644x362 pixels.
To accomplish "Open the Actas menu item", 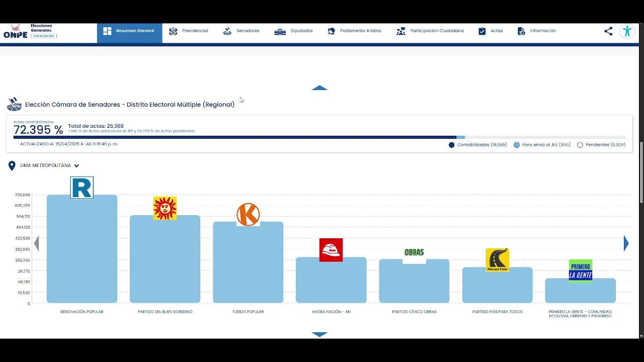I will [x=490, y=31].
